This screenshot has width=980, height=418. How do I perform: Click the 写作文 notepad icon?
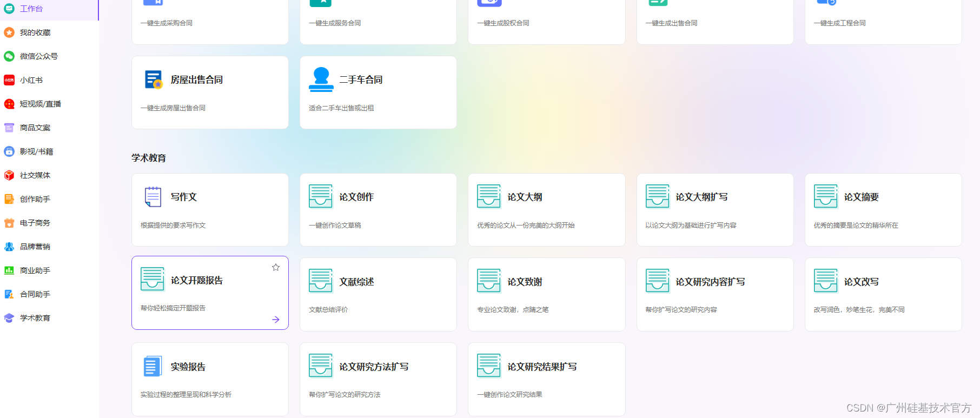[153, 197]
